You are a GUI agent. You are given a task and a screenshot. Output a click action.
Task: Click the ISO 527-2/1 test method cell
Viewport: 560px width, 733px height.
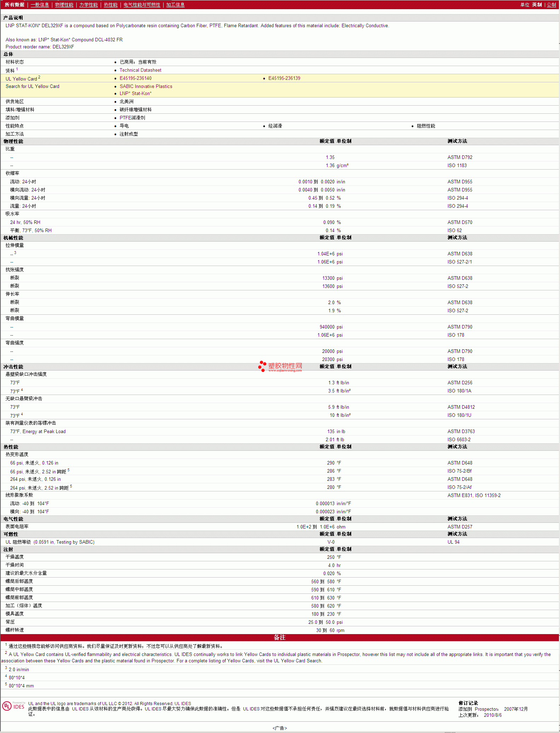(459, 262)
